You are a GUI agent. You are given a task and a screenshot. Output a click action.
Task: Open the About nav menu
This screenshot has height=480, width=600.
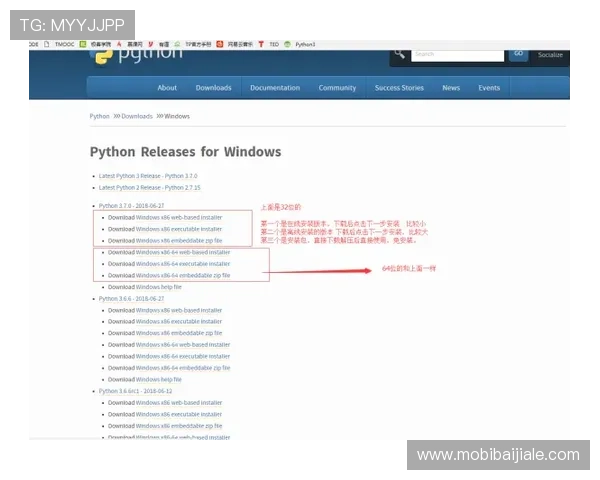[x=167, y=88]
